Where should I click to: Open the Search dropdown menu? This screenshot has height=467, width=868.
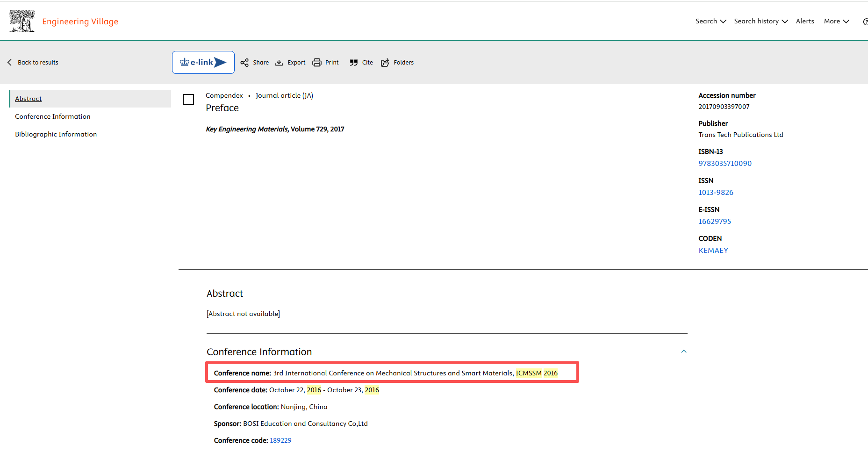pos(710,22)
